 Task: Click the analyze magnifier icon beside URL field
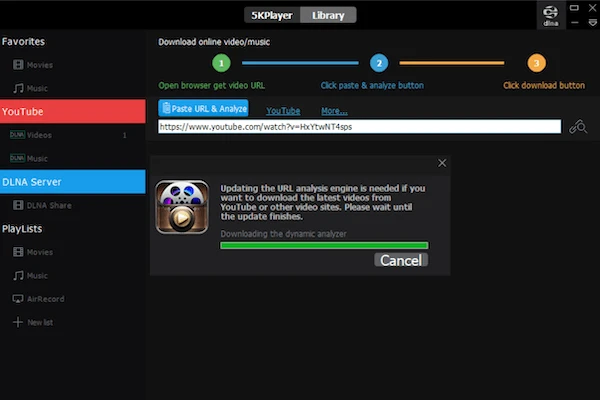point(578,127)
